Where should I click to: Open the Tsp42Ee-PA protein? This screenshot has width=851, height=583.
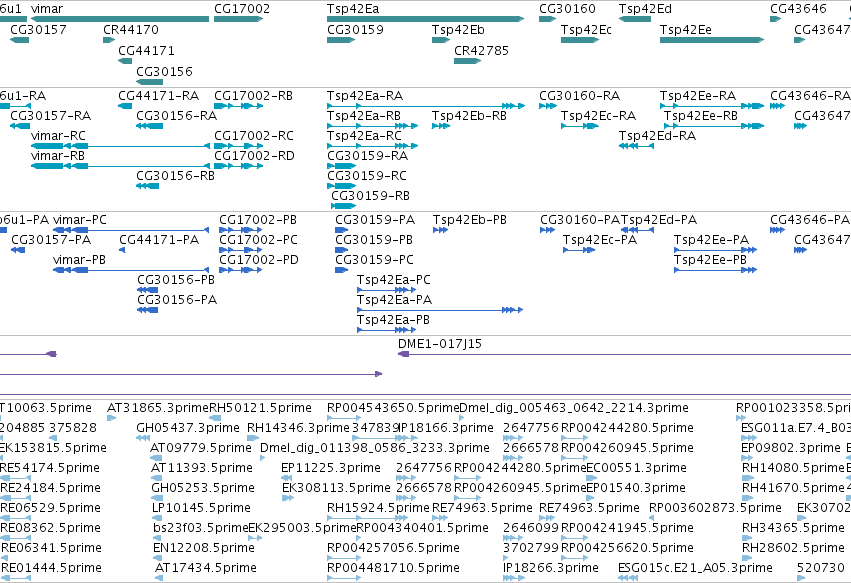715,250
